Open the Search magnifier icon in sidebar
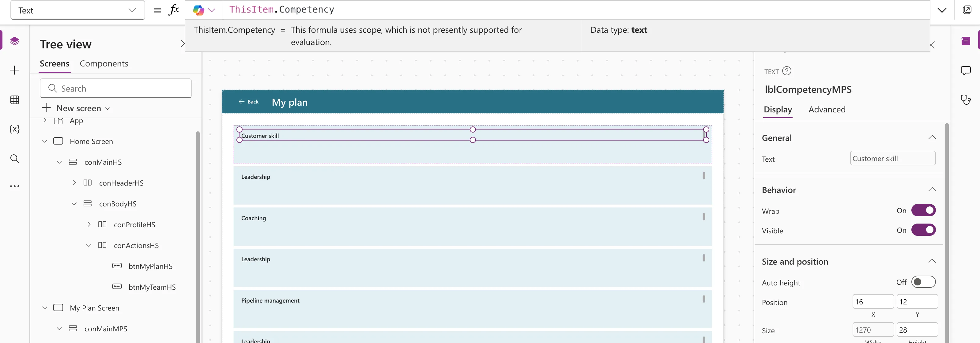Image resolution: width=980 pixels, height=343 pixels. tap(14, 159)
